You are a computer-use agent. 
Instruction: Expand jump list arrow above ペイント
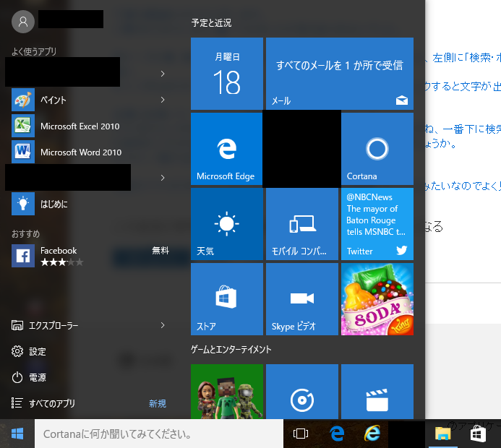coord(163,74)
